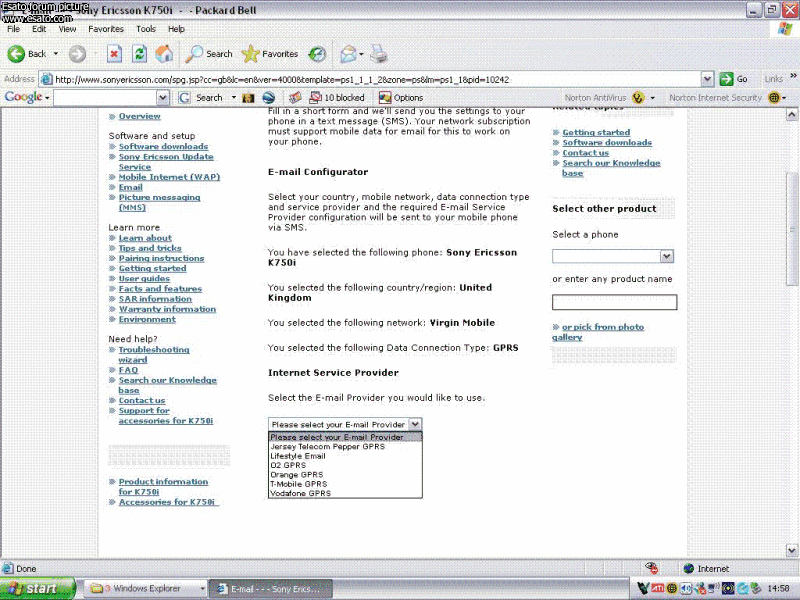800x600 pixels.
Task: Open the Tools menu
Action: coord(146,29)
